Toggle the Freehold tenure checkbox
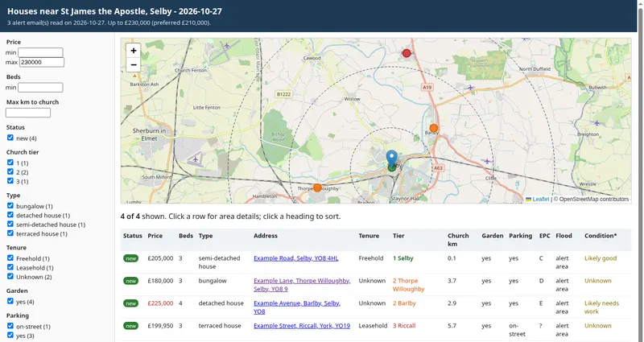Image resolution: width=644 pixels, height=342 pixels. (x=10, y=258)
